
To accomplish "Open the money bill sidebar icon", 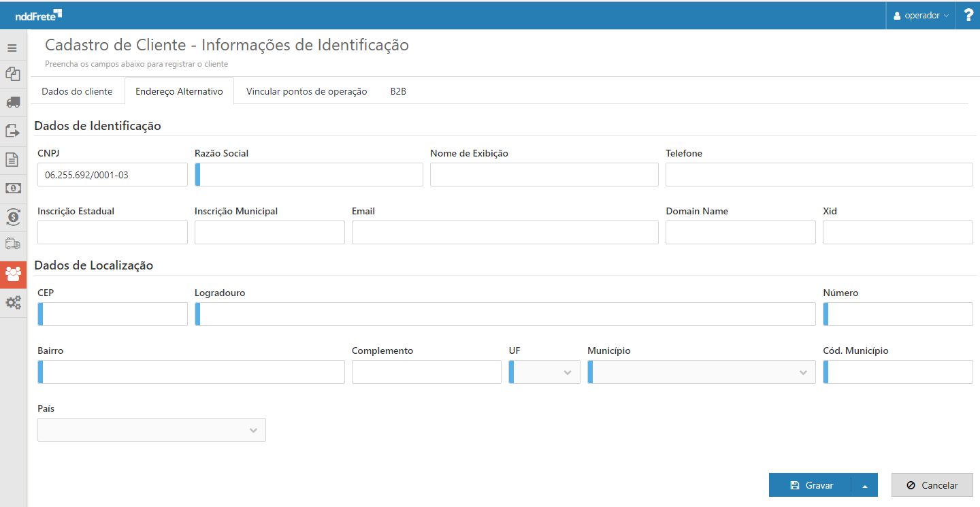I will pyautogui.click(x=12, y=189).
